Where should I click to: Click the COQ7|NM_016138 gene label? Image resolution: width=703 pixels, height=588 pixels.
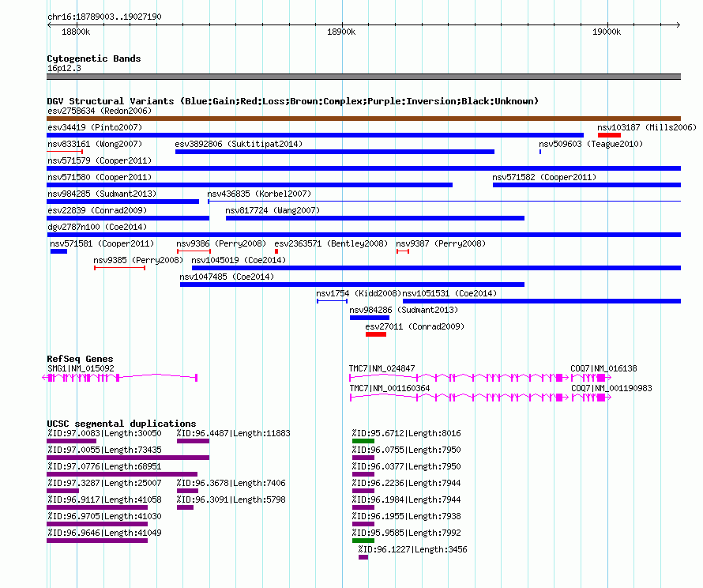(x=603, y=368)
